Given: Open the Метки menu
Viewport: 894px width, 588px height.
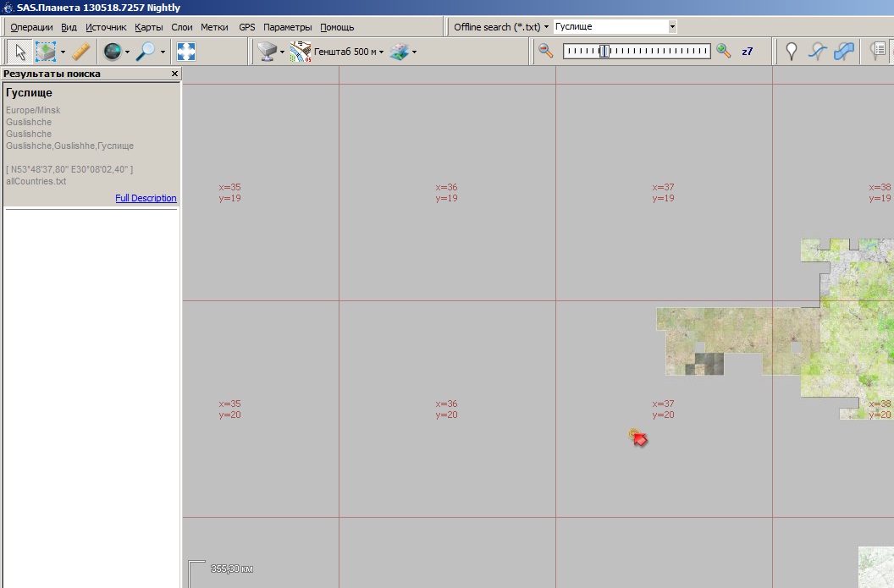Looking at the screenshot, I should 214,27.
